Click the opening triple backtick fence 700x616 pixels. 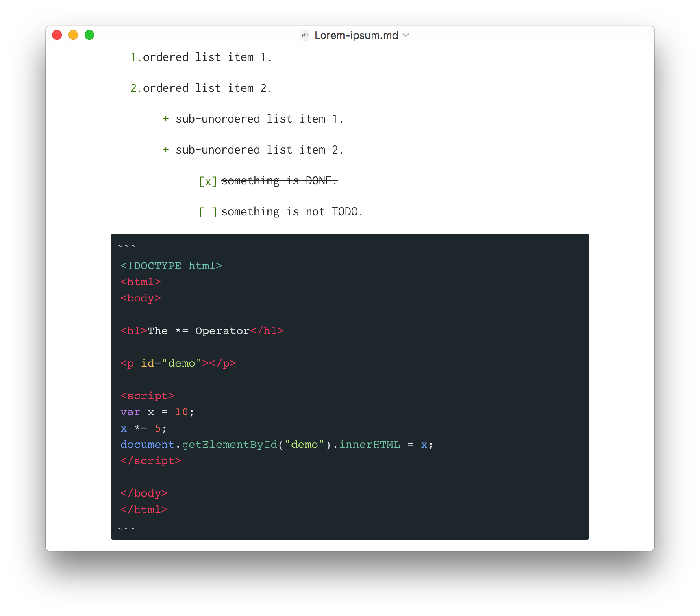(127, 246)
